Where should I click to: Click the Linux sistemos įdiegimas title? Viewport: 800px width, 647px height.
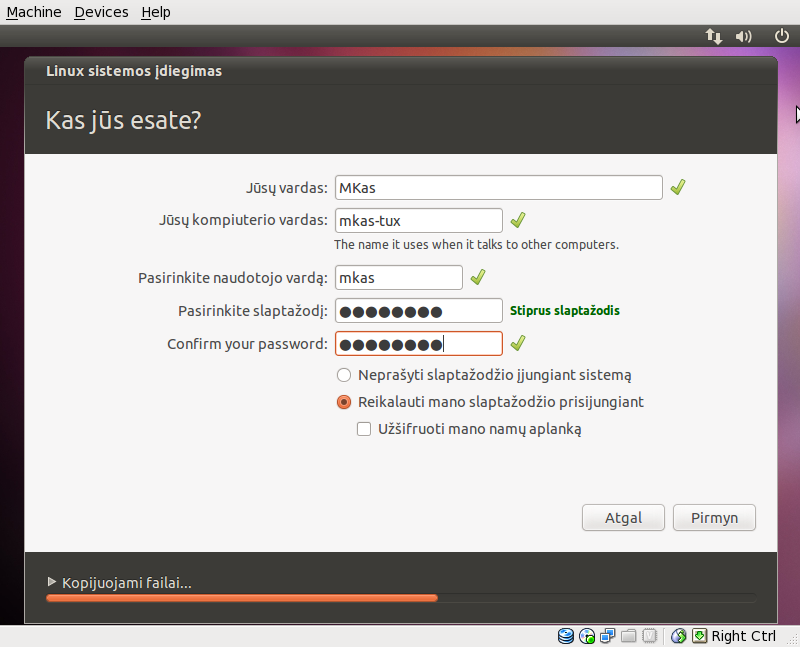click(134, 71)
